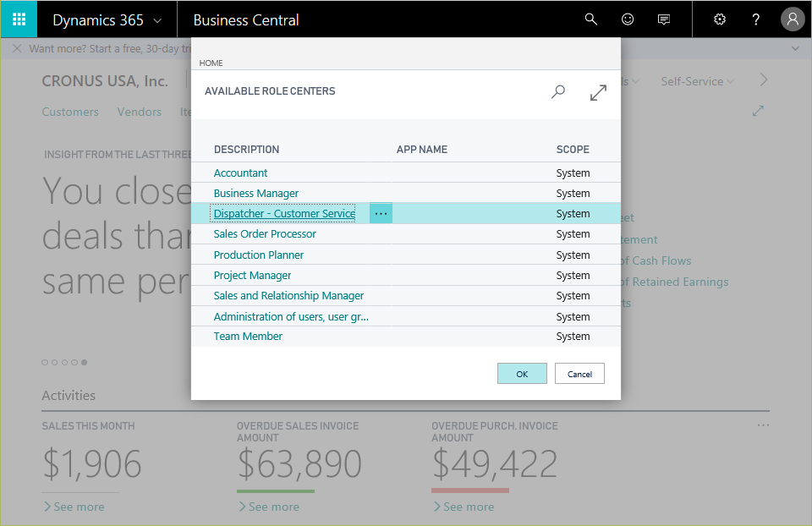This screenshot has width=812, height=526.
Task: Open the app launcher waffle icon
Action: click(19, 19)
